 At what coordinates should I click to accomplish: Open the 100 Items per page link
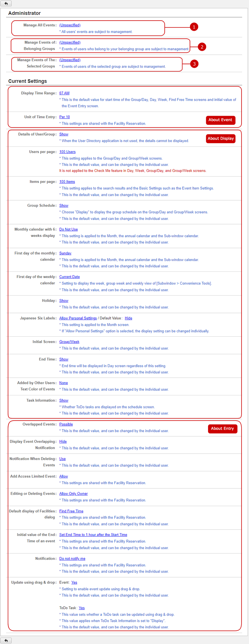[x=67, y=182]
